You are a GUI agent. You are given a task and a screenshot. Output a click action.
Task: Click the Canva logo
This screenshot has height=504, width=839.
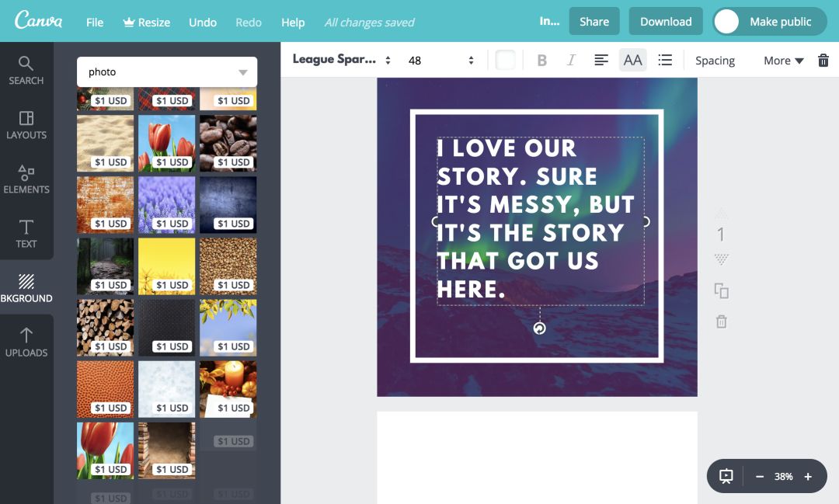[38, 21]
